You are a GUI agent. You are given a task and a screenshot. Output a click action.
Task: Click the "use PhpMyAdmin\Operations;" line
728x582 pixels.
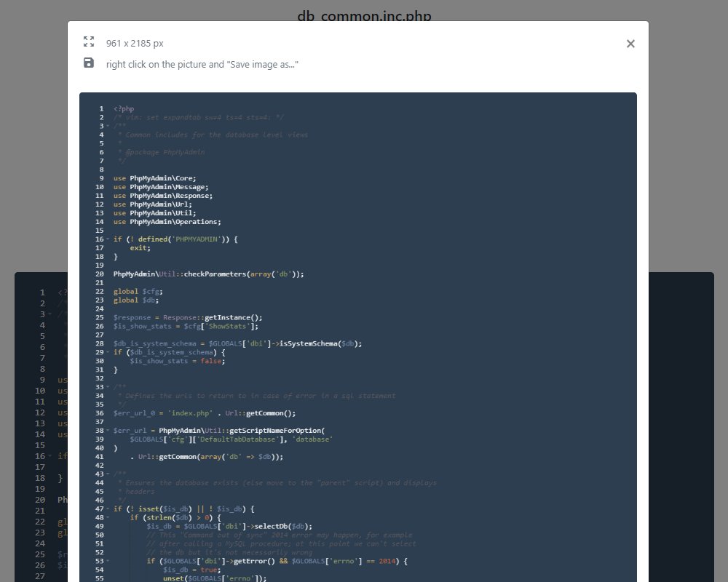(x=167, y=222)
